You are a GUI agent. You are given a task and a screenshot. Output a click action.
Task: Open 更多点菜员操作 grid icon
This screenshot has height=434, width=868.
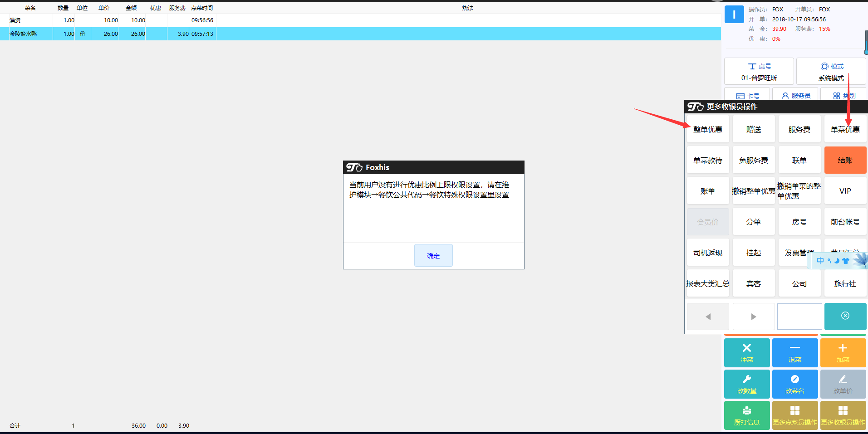pos(795,415)
